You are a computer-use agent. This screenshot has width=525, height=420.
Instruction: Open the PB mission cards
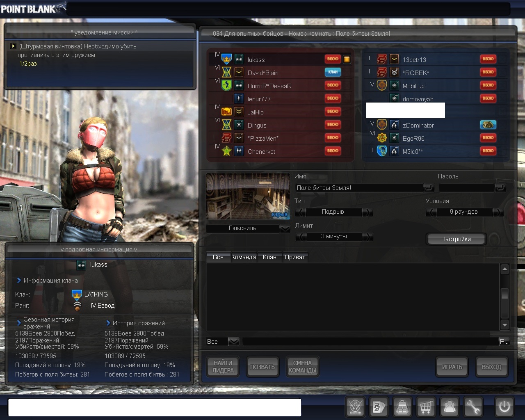pos(379,407)
